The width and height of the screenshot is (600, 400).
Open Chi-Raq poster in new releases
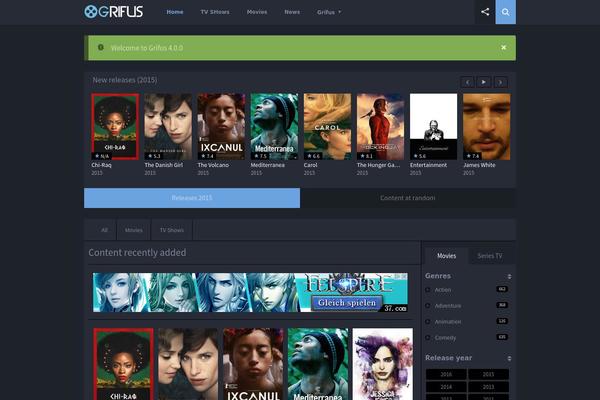[115, 127]
